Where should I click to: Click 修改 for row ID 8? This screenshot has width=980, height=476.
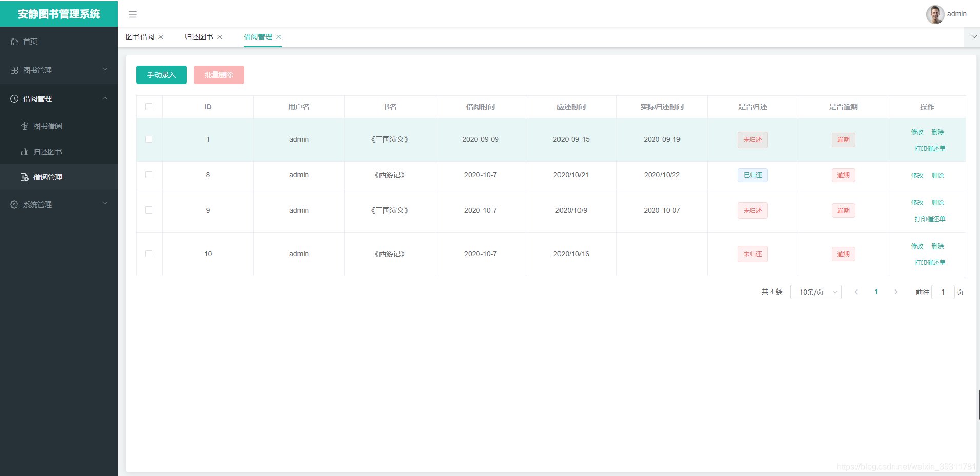[x=917, y=176]
